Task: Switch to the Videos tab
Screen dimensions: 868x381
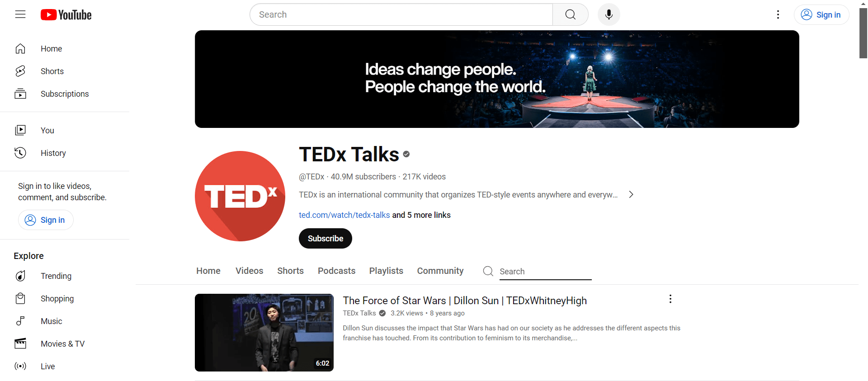Action: (249, 271)
